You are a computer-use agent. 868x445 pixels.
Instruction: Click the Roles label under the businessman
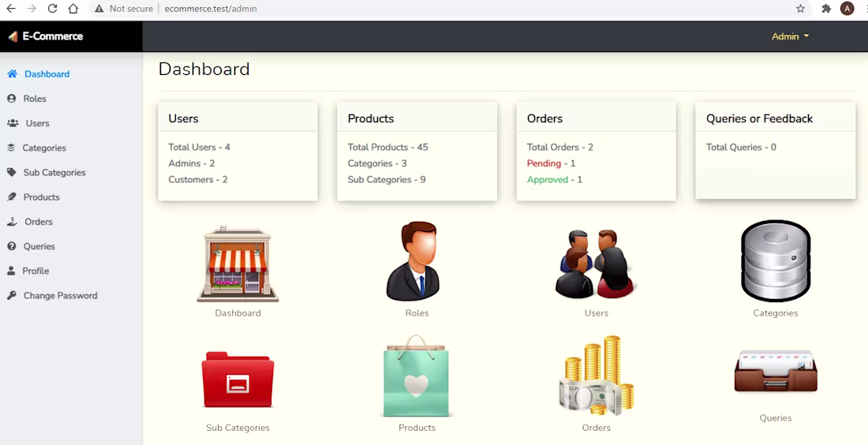coord(417,312)
